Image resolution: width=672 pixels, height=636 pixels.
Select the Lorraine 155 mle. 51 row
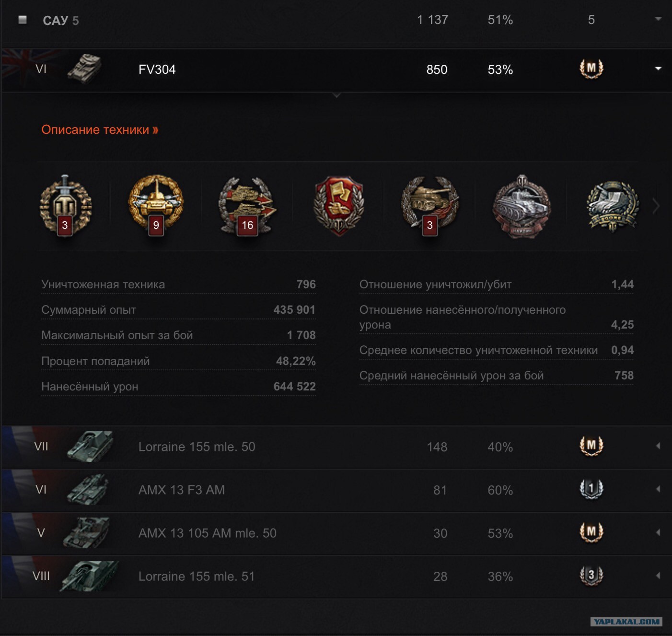pos(336,576)
